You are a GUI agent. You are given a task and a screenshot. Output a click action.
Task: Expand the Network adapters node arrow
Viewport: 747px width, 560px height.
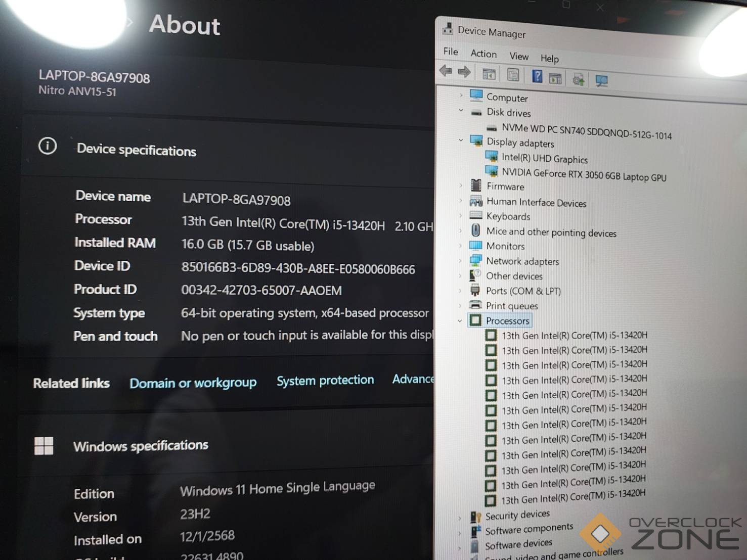coord(460,261)
